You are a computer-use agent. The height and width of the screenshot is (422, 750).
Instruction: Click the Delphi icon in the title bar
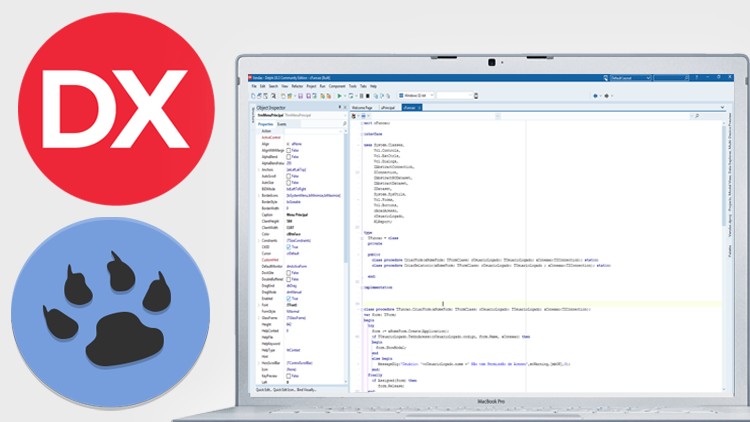coord(250,78)
